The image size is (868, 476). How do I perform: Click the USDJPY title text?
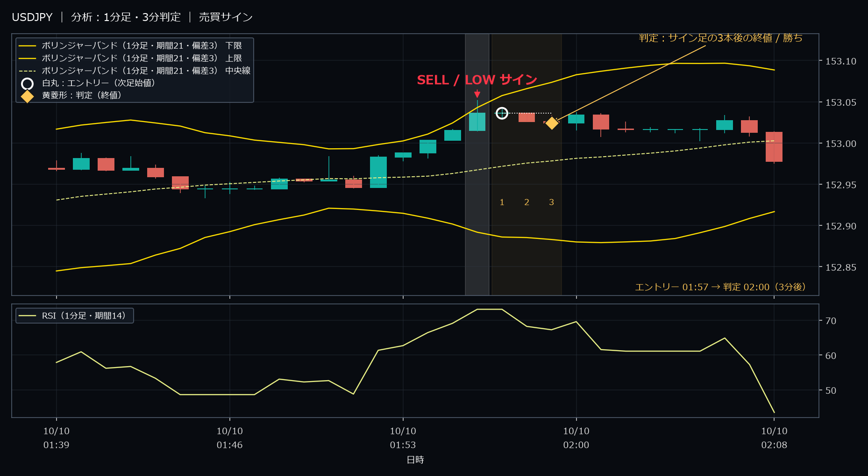click(32, 17)
